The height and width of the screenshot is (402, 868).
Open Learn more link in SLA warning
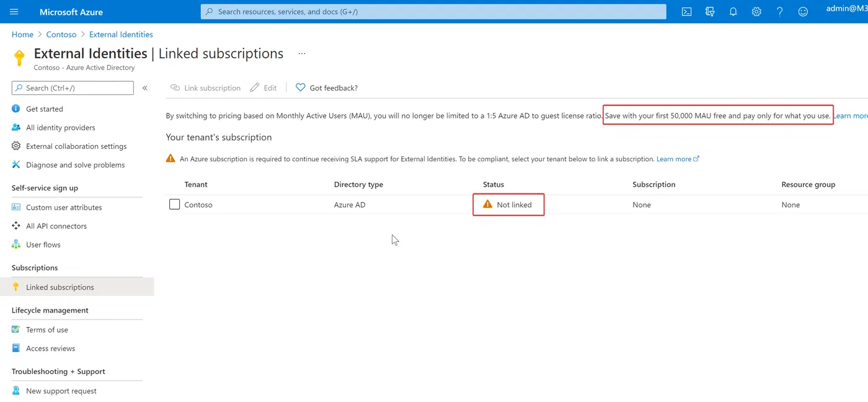[x=678, y=159]
